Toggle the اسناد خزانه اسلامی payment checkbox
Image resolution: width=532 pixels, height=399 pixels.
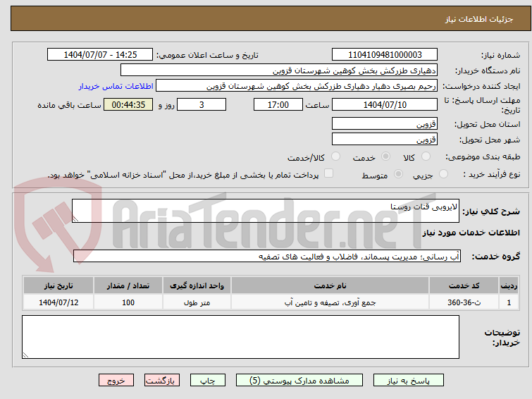click(x=329, y=173)
